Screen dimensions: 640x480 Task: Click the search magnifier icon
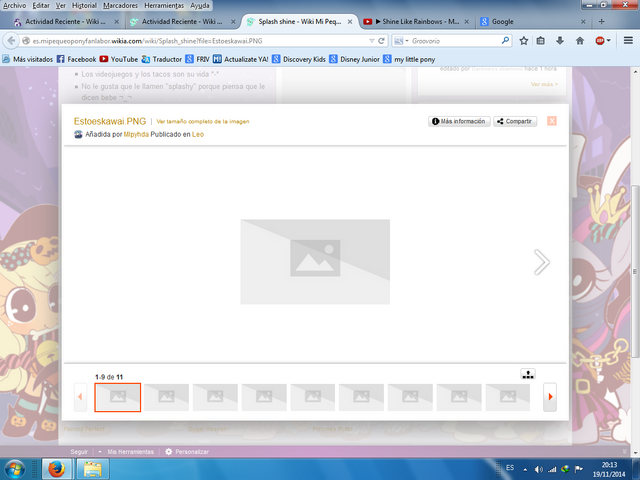pos(505,40)
